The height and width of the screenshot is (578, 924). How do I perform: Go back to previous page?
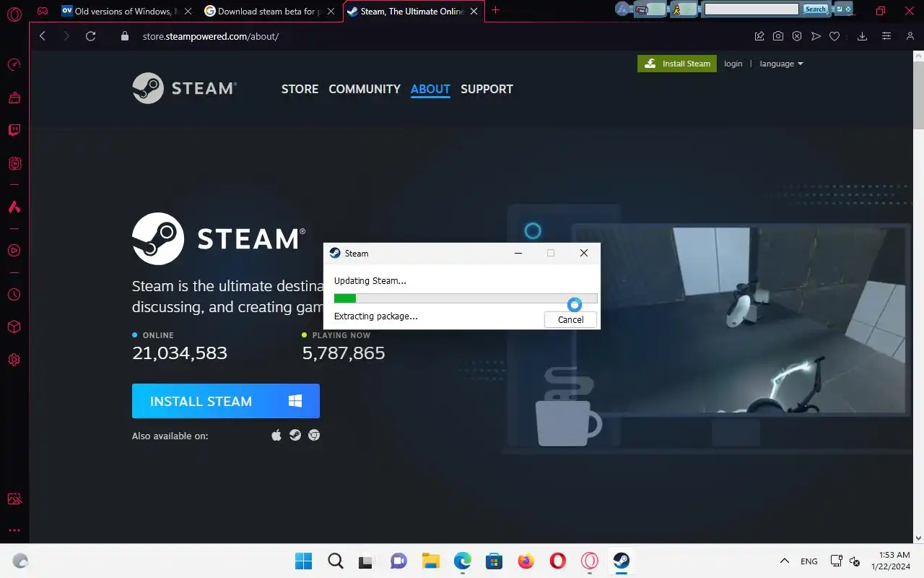[43, 36]
